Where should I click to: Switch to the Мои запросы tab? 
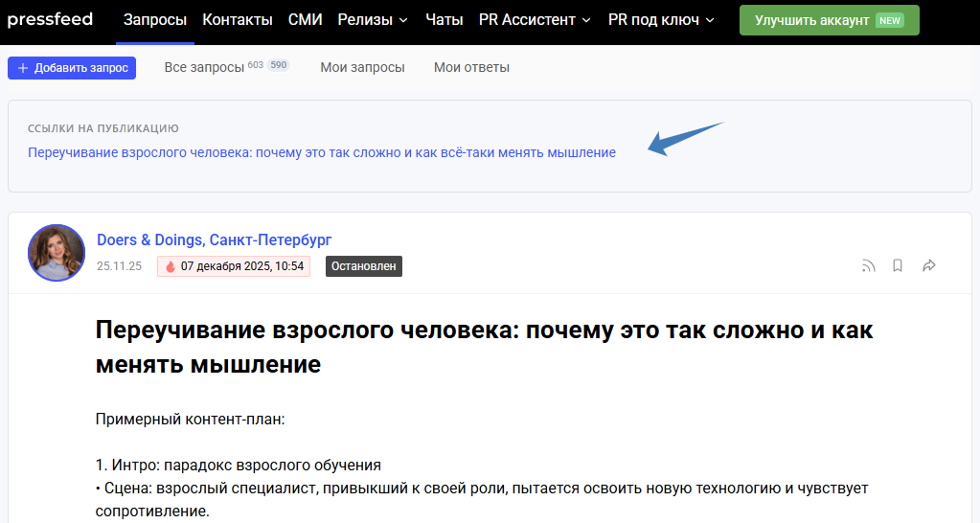(x=362, y=67)
